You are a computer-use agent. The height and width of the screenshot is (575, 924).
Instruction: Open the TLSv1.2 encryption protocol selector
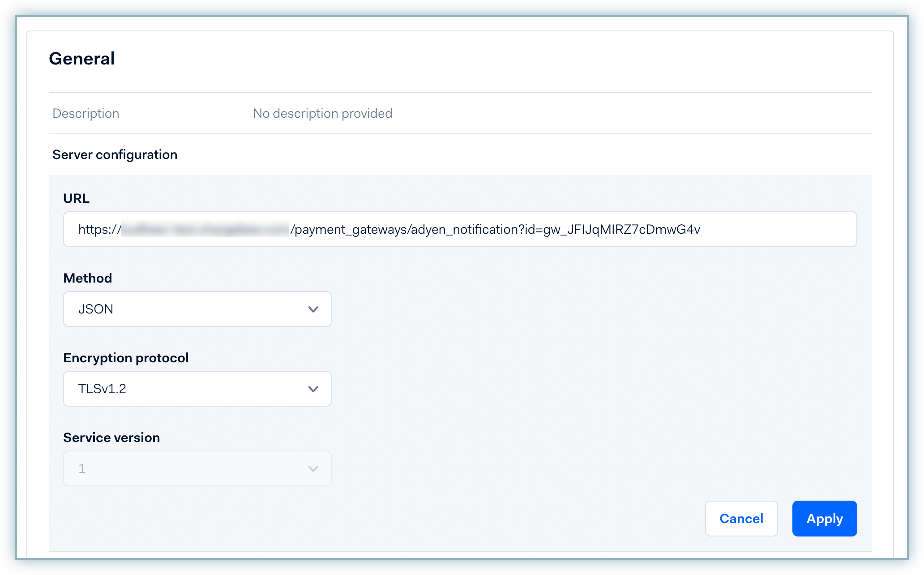coord(197,389)
